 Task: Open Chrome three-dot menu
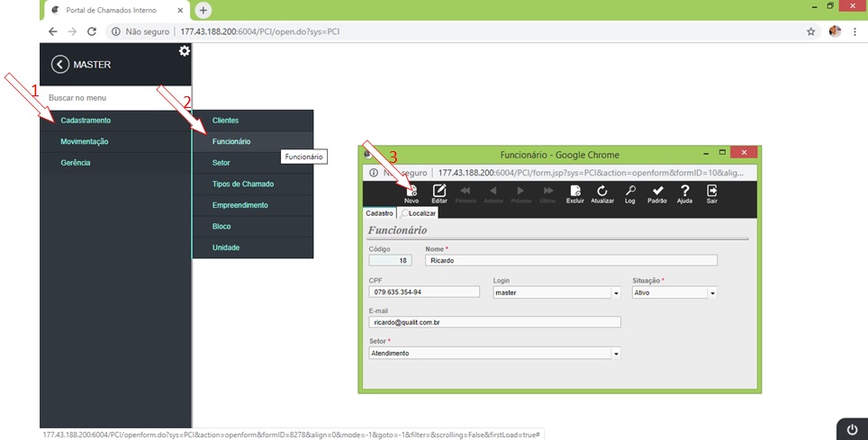point(855,31)
